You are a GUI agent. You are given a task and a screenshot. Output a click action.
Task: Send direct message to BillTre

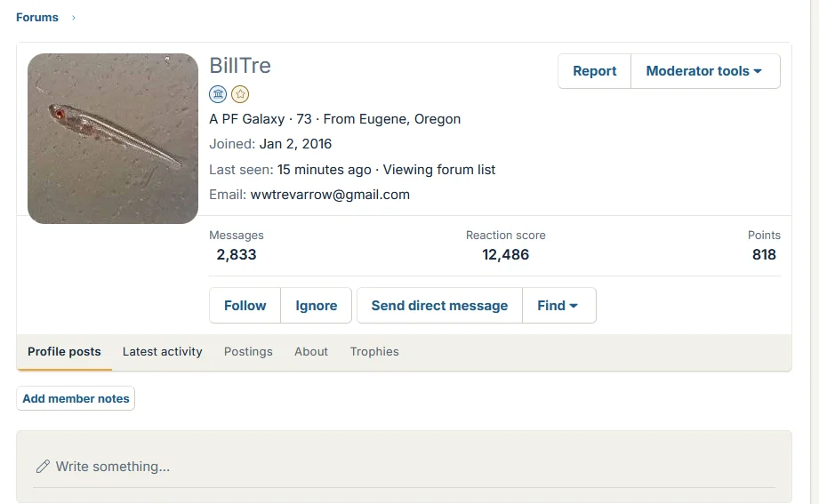tap(439, 306)
